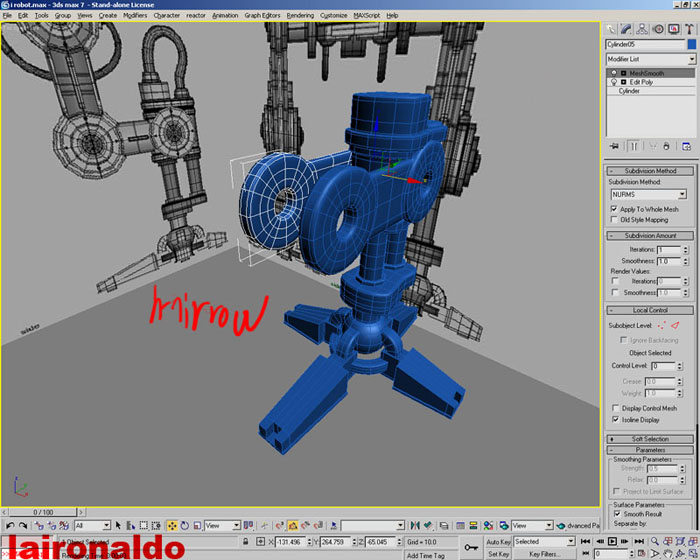Click the Mirror tool icon
The height and width of the screenshot is (560, 700).
coord(413,525)
